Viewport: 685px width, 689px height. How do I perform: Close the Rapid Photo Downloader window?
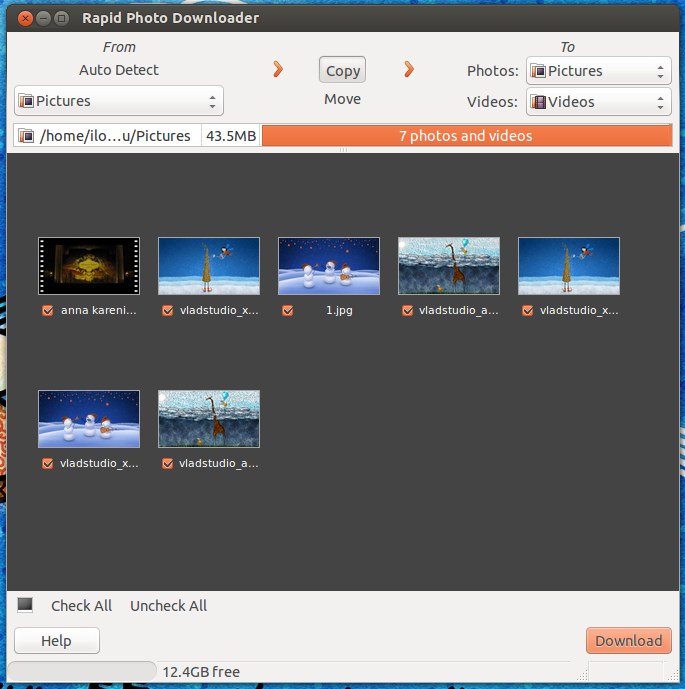(25, 18)
